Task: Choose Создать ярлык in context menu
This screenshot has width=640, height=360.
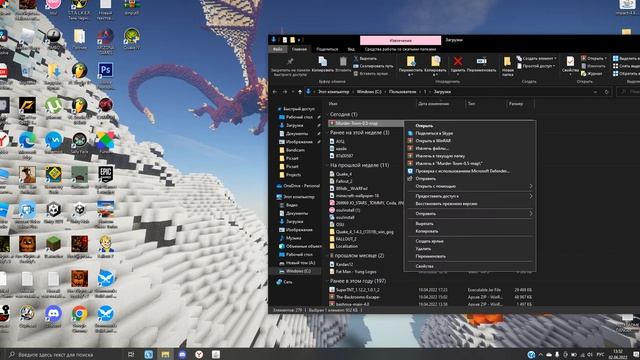Action: [469, 241]
